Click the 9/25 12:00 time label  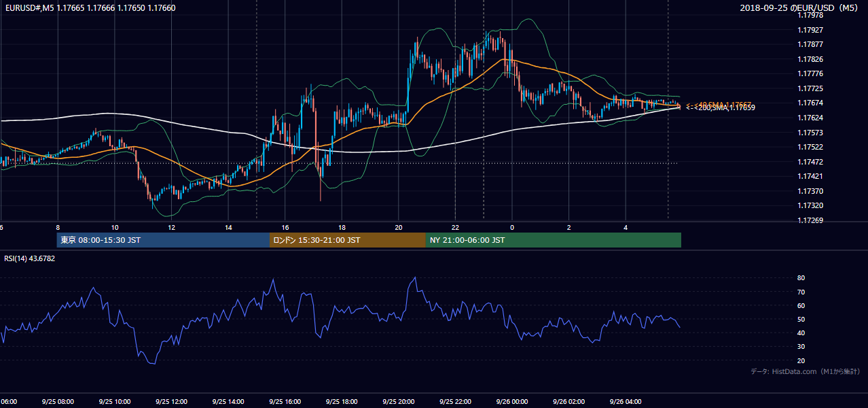point(171,401)
